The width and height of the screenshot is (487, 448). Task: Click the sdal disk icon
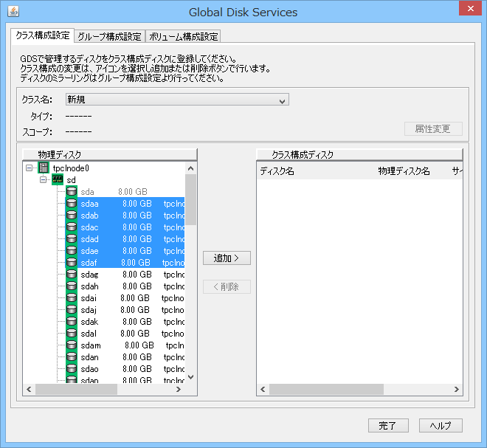pyautogui.click(x=72, y=333)
